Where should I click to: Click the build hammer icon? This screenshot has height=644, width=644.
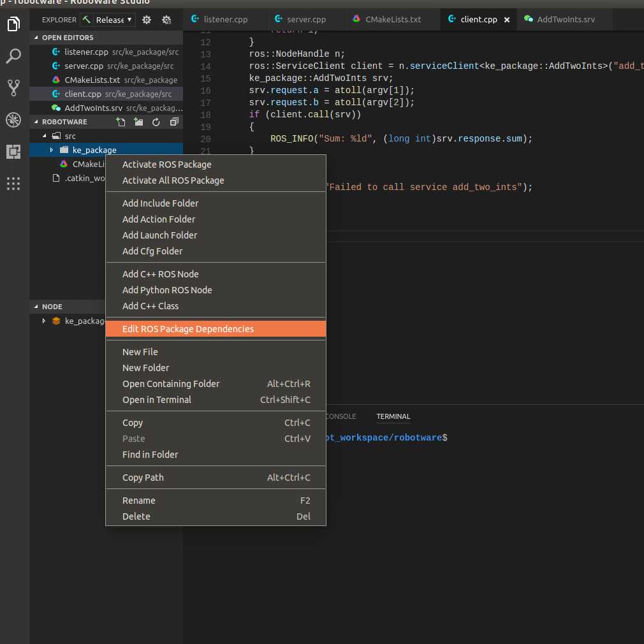point(86,19)
